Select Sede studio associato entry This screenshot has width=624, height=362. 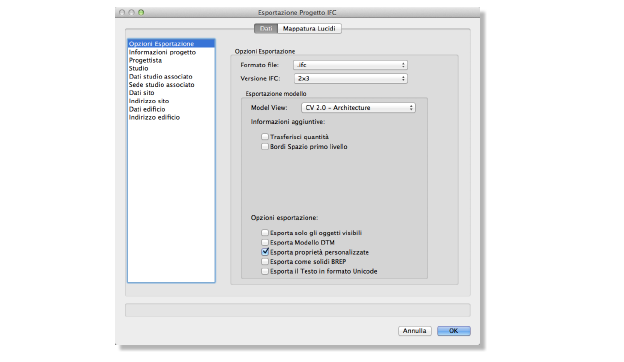[171, 85]
